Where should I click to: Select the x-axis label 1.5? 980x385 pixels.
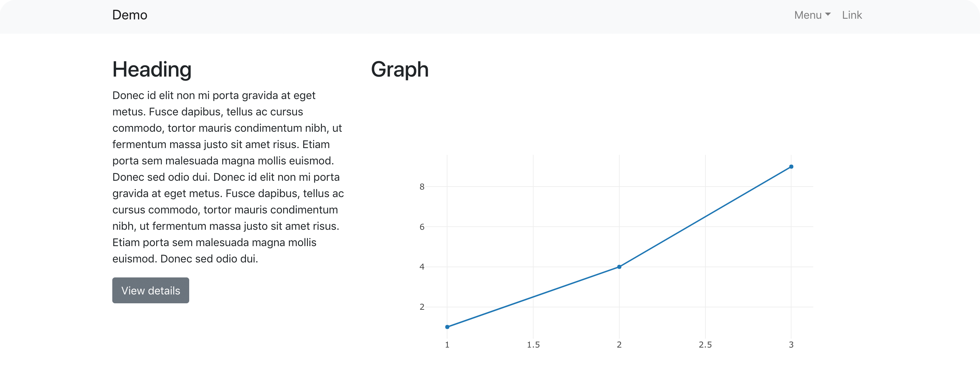click(x=533, y=345)
